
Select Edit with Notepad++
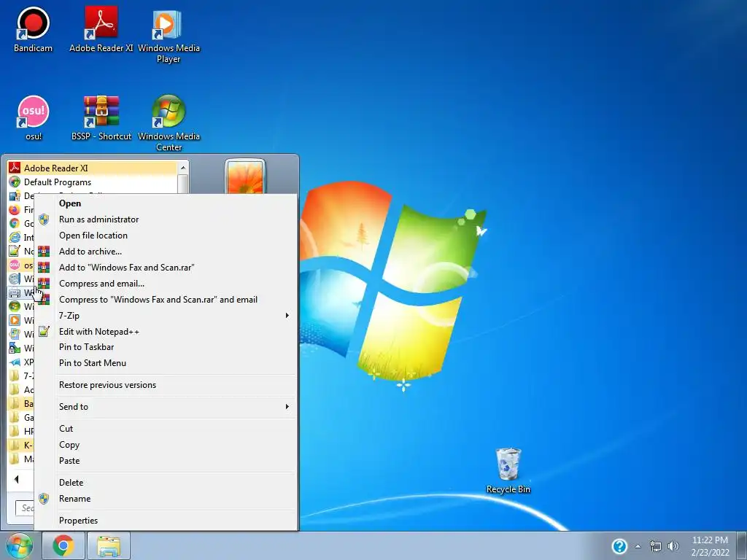coord(166,332)
